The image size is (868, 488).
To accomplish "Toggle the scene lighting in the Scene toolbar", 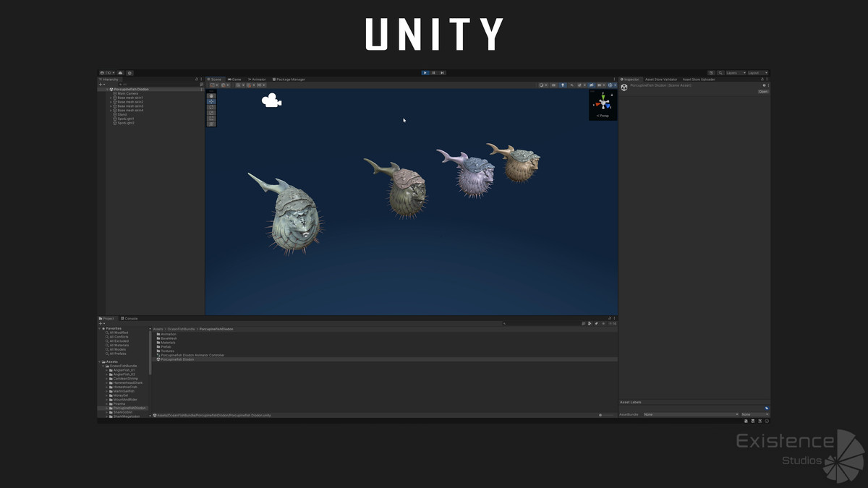I will (563, 85).
